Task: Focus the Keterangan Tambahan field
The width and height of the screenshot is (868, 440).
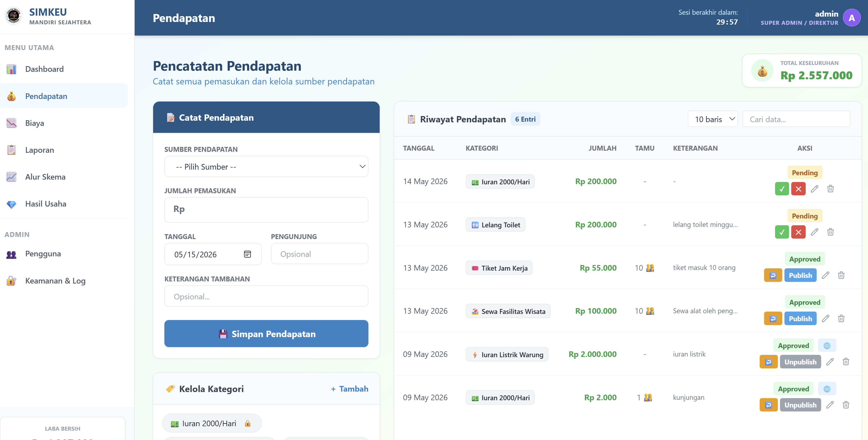Action: pos(266,296)
